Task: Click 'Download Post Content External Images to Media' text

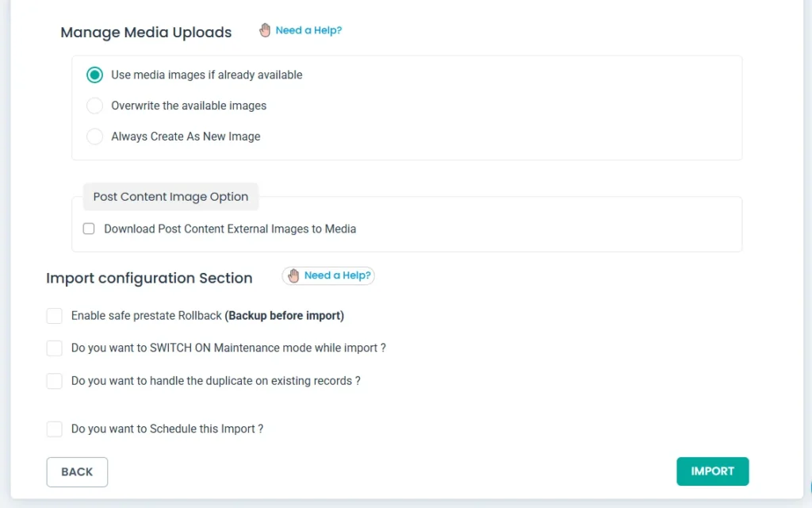Action: (230, 229)
